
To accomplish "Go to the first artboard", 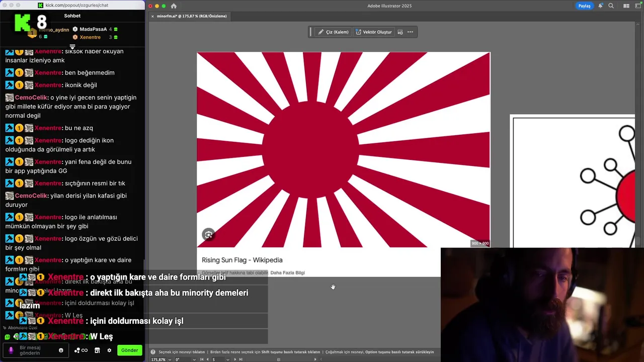I will 202,359.
